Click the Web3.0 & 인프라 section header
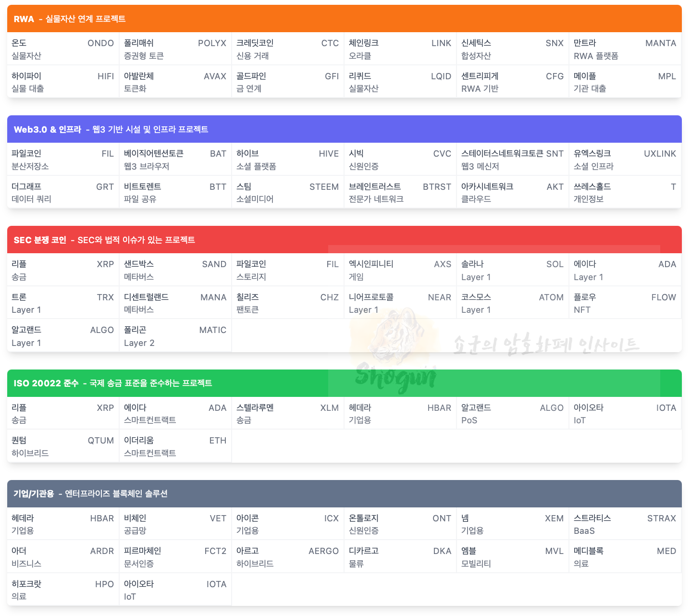Image resolution: width=691 pixels, height=616 pixels. [x=345, y=129]
